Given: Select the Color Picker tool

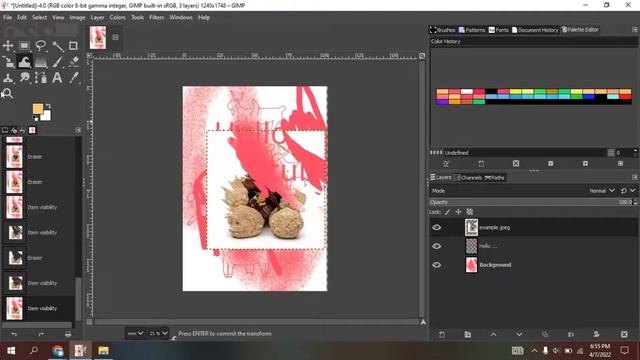Looking at the screenshot, I should pos(73,78).
